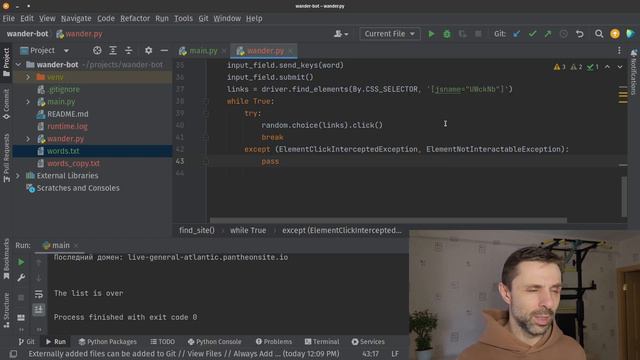
Task: Select .gitignore in project tree
Action: pyautogui.click(x=63, y=89)
